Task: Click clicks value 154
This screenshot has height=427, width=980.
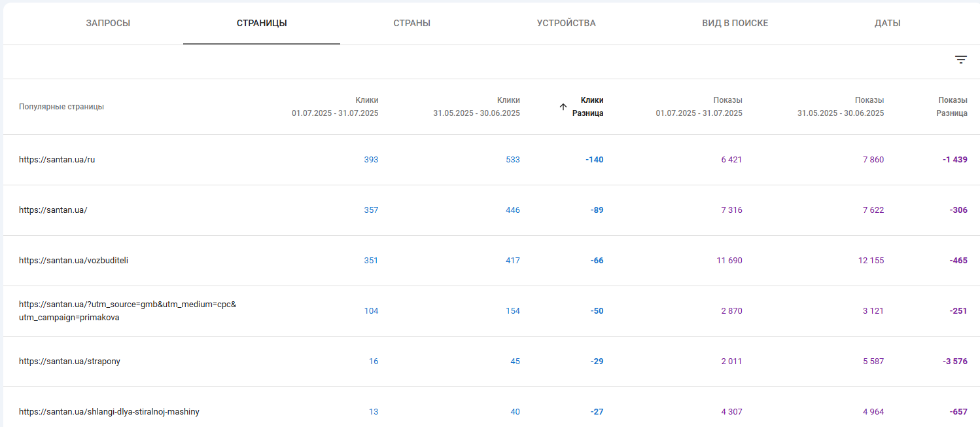Action: coord(513,311)
